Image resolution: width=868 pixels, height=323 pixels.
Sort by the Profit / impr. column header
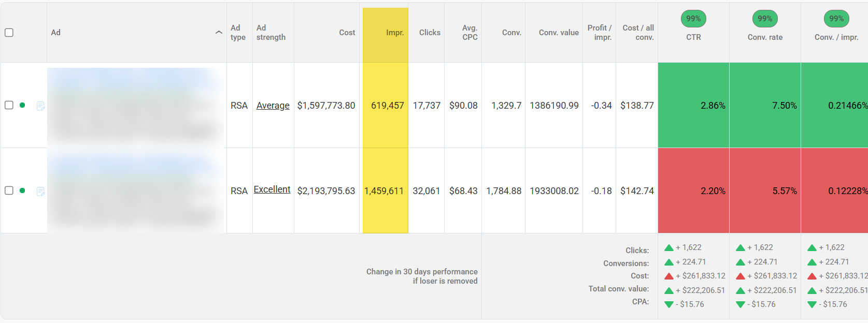(x=600, y=33)
